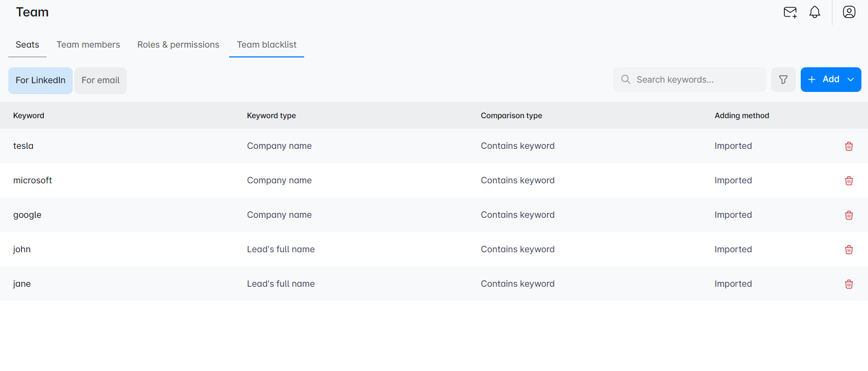
Task: Click the mail invite icon
Action: (790, 12)
